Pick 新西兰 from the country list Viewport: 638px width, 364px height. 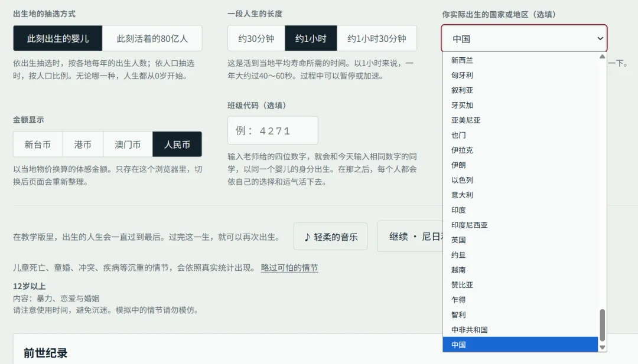520,60
